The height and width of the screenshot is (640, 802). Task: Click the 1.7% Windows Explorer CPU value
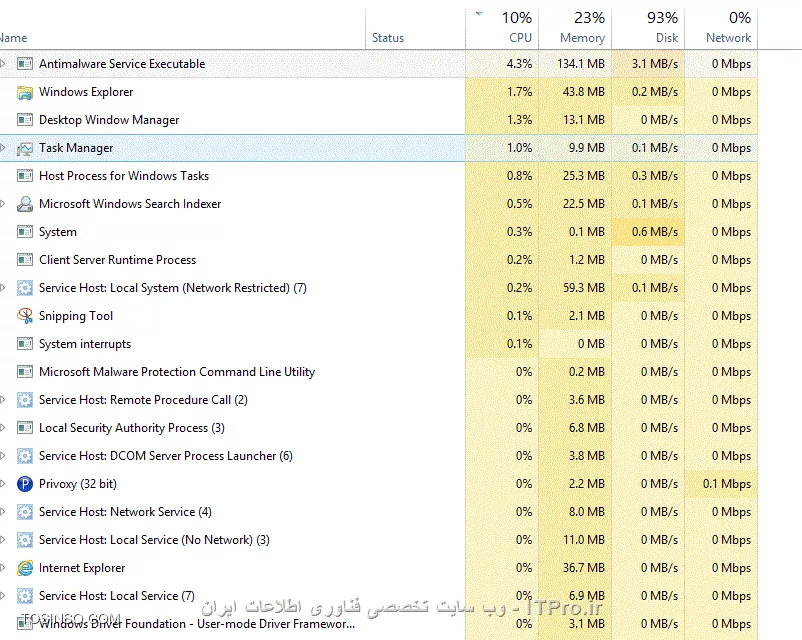[519, 92]
